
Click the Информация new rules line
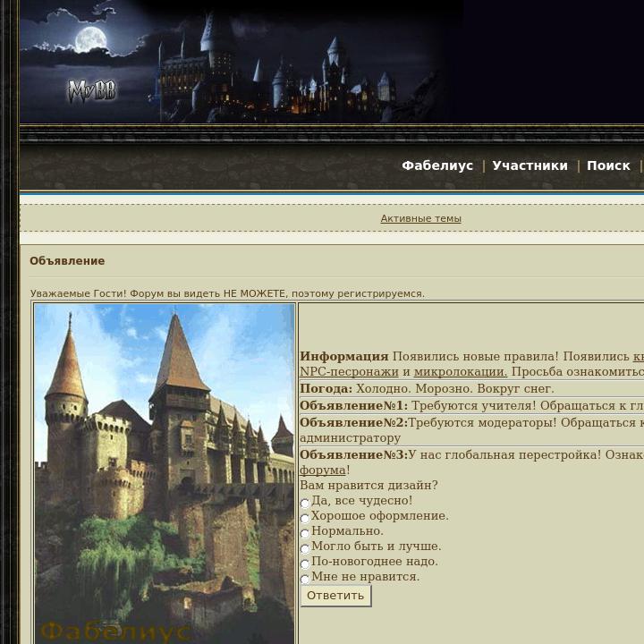[x=471, y=364]
